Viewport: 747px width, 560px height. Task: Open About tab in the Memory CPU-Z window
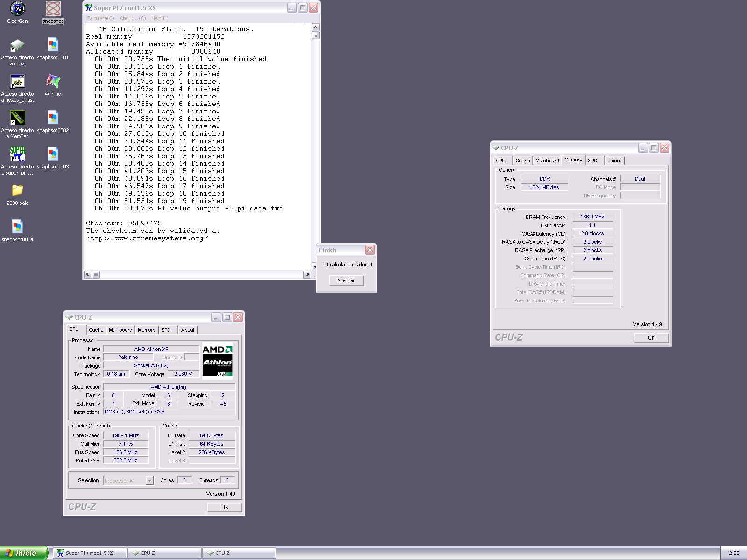click(614, 161)
